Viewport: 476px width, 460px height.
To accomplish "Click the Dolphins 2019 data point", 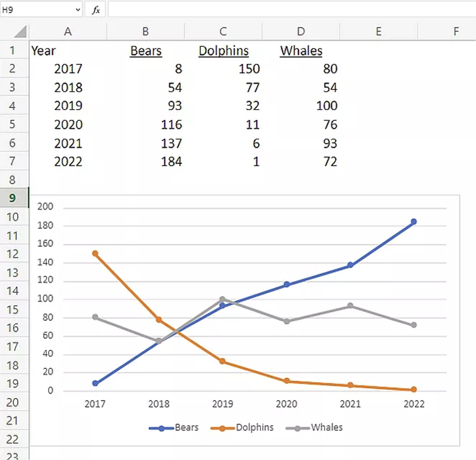I will (x=223, y=361).
